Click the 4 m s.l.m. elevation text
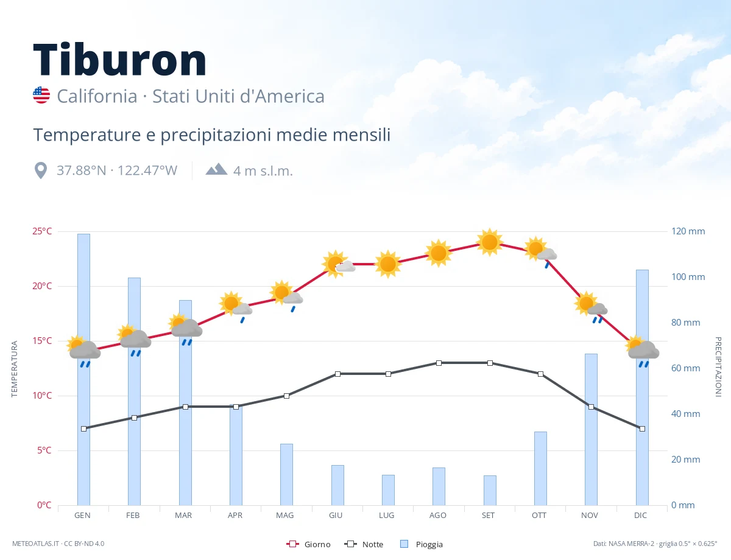Viewport: 731px width, 560px height. pyautogui.click(x=263, y=170)
